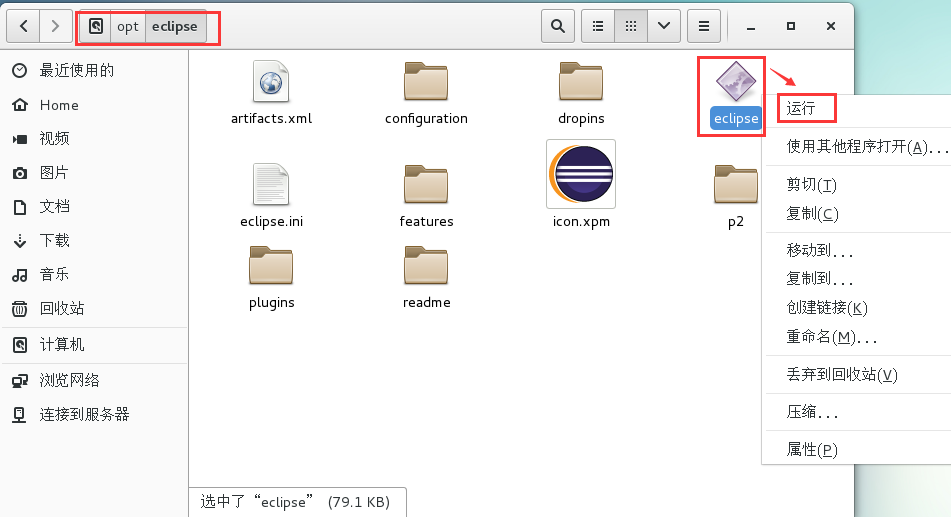
Task: Open view options dropdown arrow
Action: (x=664, y=26)
